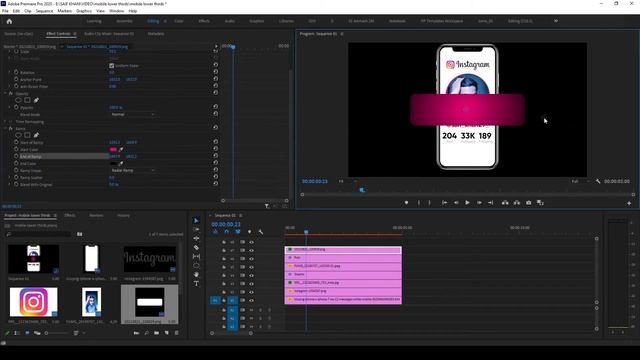Create rectangle mask under Opacity
The height and width of the screenshot is (360, 640).
27,100
